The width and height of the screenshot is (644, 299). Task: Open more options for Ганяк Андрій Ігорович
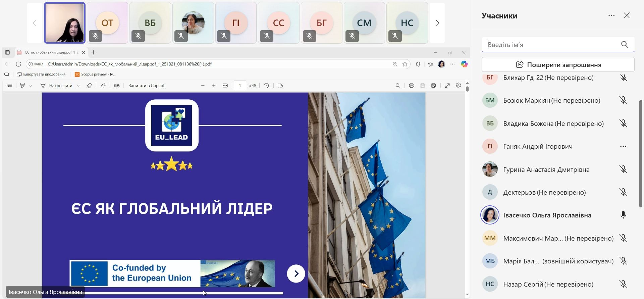623,146
